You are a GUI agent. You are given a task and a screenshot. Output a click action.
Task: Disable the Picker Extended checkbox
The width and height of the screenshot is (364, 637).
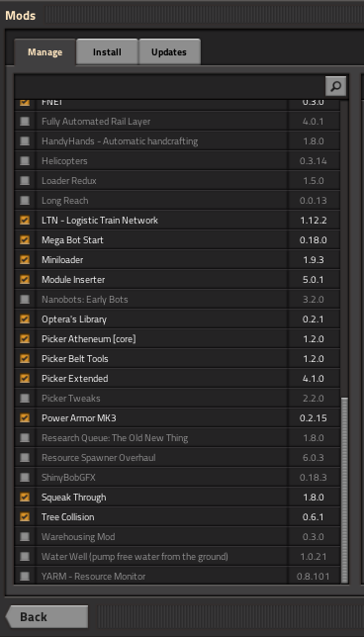coord(25,378)
